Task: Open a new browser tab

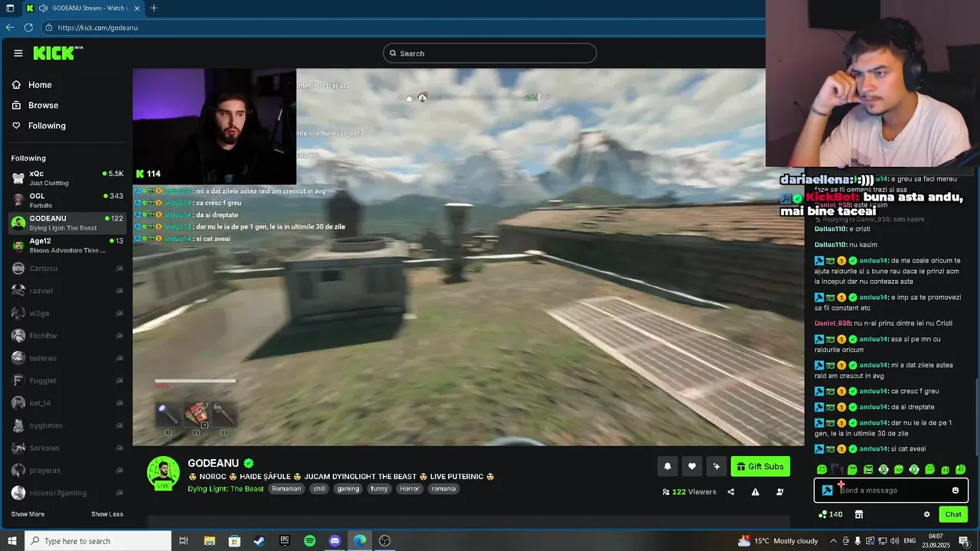Action: coord(154,8)
